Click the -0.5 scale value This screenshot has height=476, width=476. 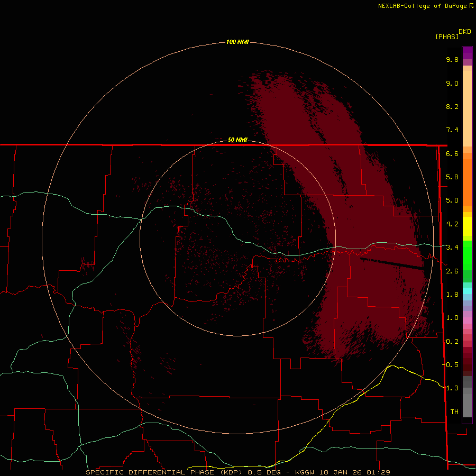click(451, 365)
